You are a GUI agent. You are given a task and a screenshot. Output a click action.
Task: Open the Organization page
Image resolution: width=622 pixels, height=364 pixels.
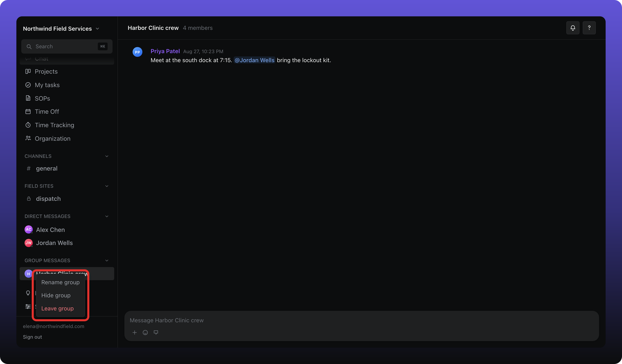67,138
